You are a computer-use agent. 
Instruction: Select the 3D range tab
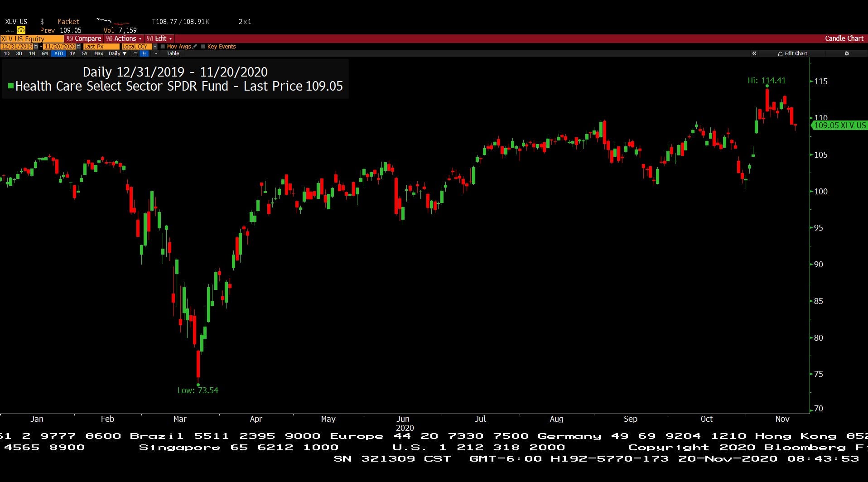(x=19, y=53)
